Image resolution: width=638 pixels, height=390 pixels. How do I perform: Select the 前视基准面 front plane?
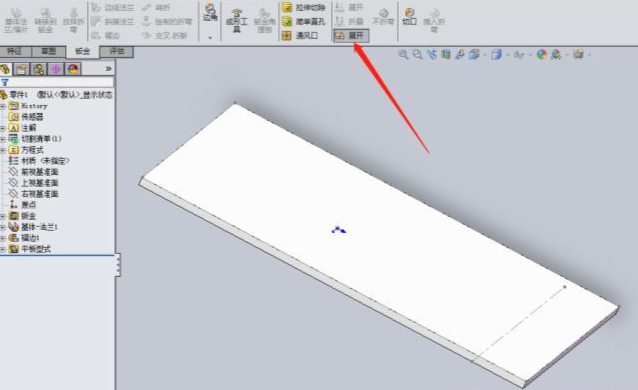tap(34, 172)
